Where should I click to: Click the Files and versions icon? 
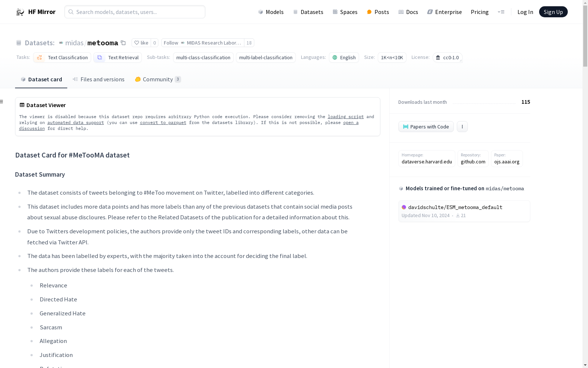(75, 79)
